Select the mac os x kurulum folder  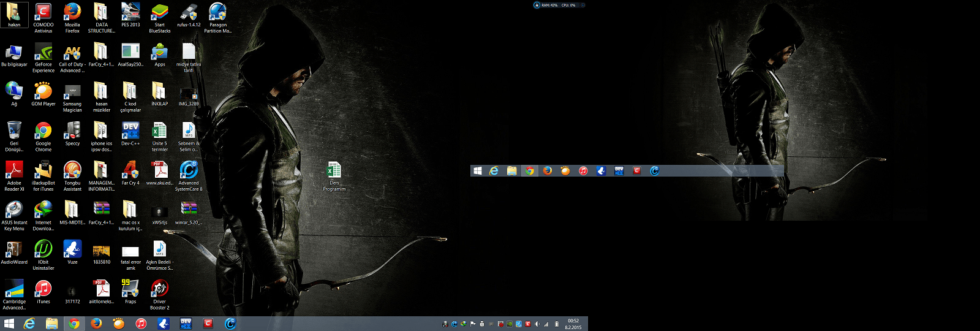tap(130, 216)
